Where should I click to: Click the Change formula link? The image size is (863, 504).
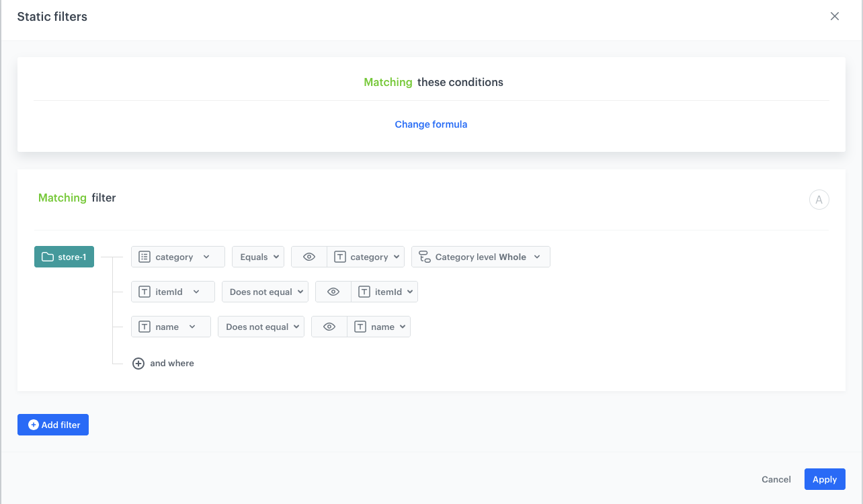[431, 124]
